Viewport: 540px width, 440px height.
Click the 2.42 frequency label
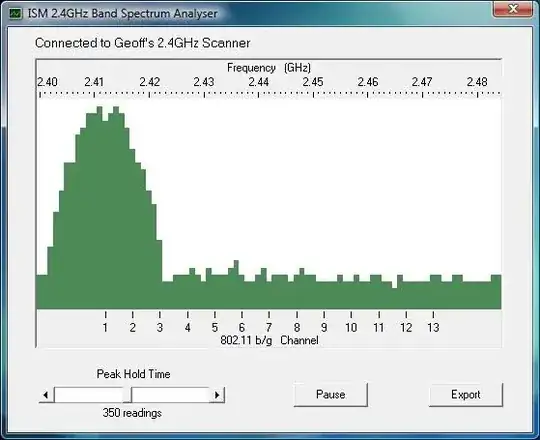click(150, 82)
